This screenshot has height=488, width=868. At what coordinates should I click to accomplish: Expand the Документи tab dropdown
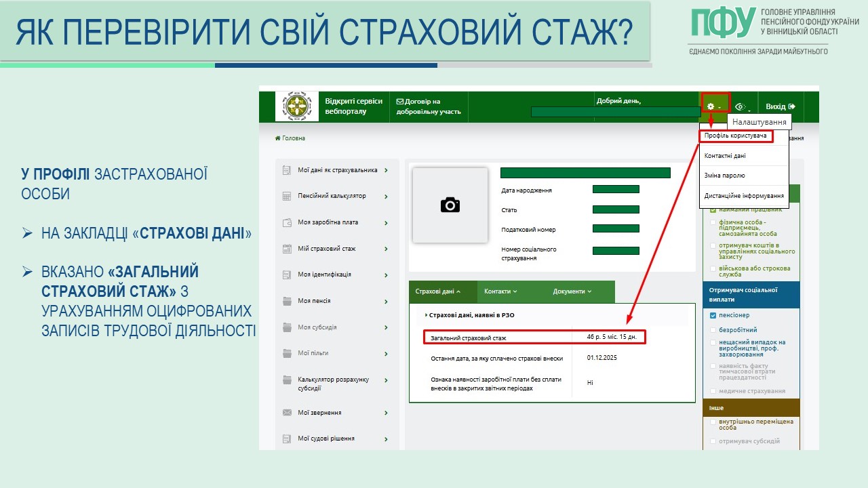click(x=572, y=291)
